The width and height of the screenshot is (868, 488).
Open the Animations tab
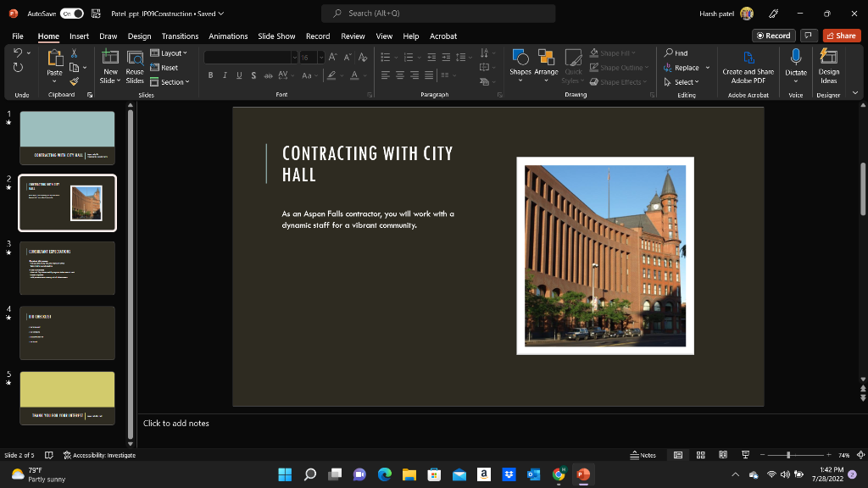(227, 36)
